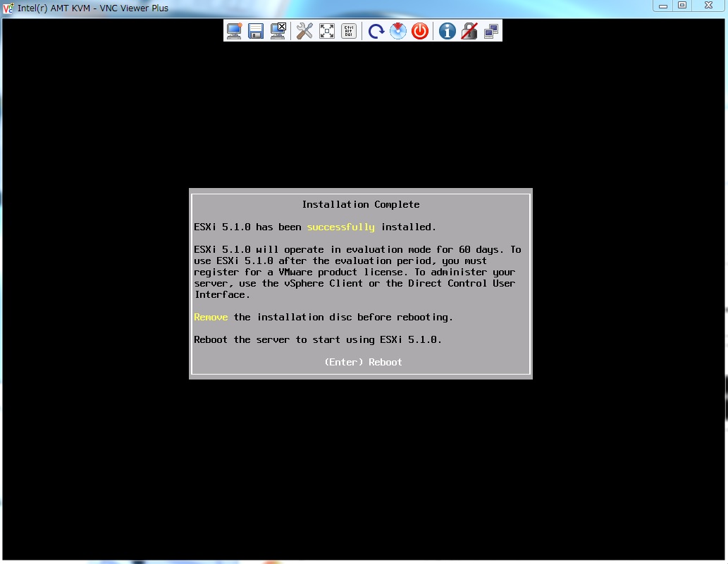Start a new connection from the toolbar

(234, 31)
